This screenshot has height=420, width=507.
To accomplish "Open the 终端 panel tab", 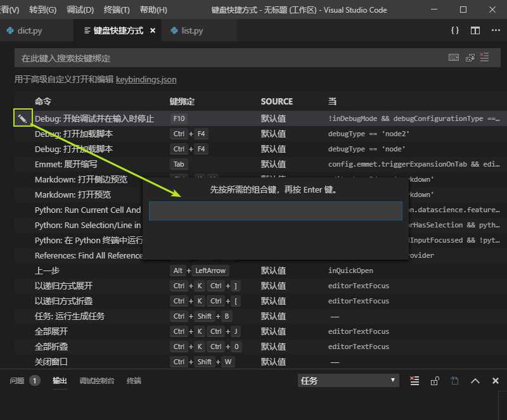I will 134,381.
